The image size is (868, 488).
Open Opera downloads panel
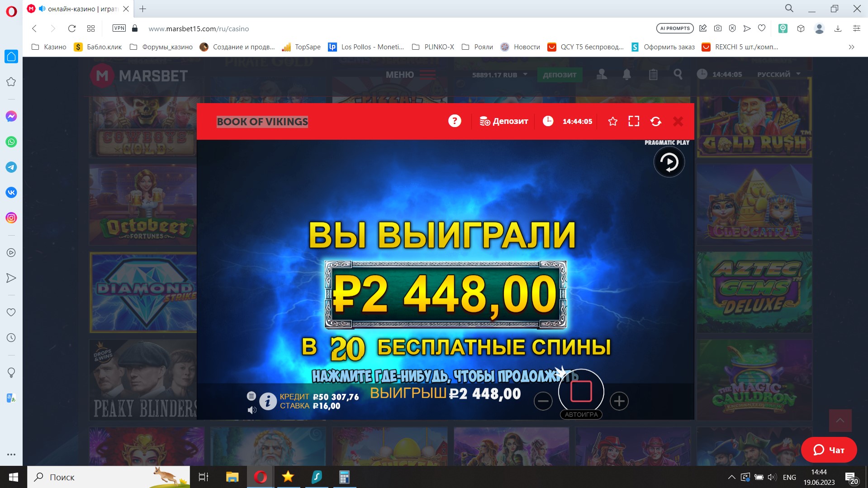point(838,28)
